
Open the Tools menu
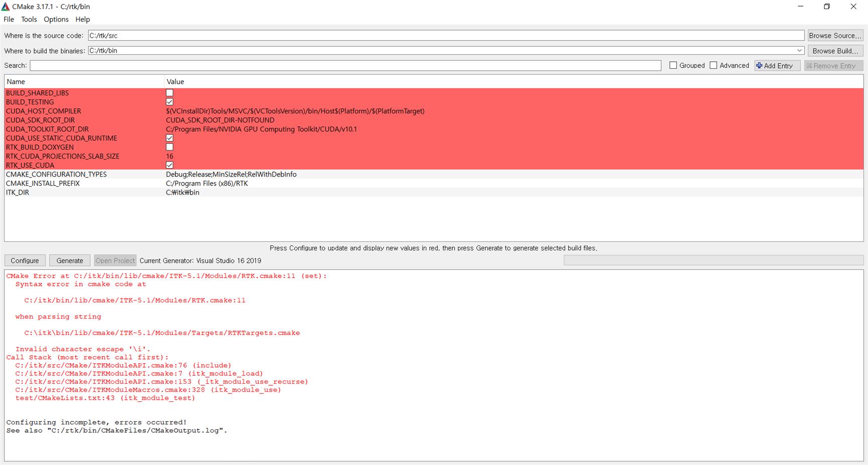pos(29,19)
